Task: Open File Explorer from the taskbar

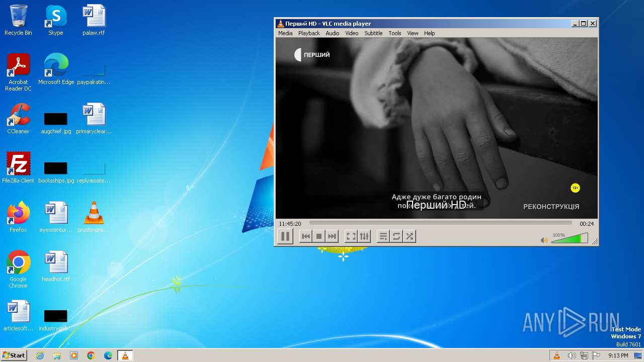Action: (x=57, y=355)
